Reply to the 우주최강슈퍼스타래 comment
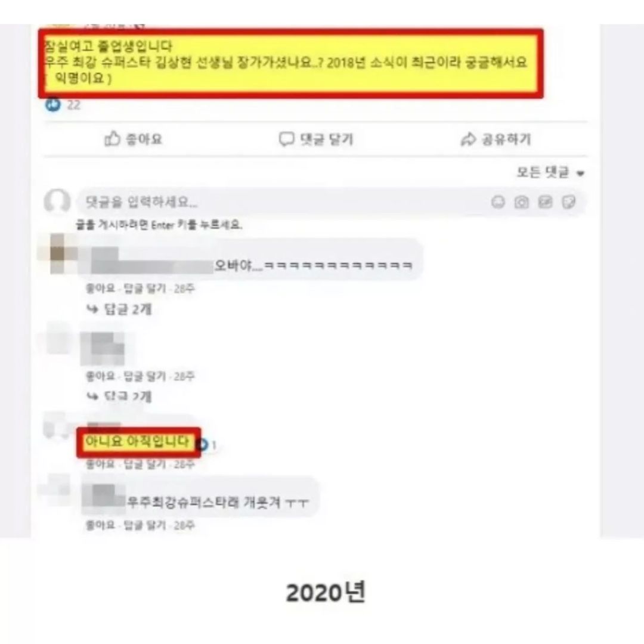644x644 pixels. tap(145, 525)
